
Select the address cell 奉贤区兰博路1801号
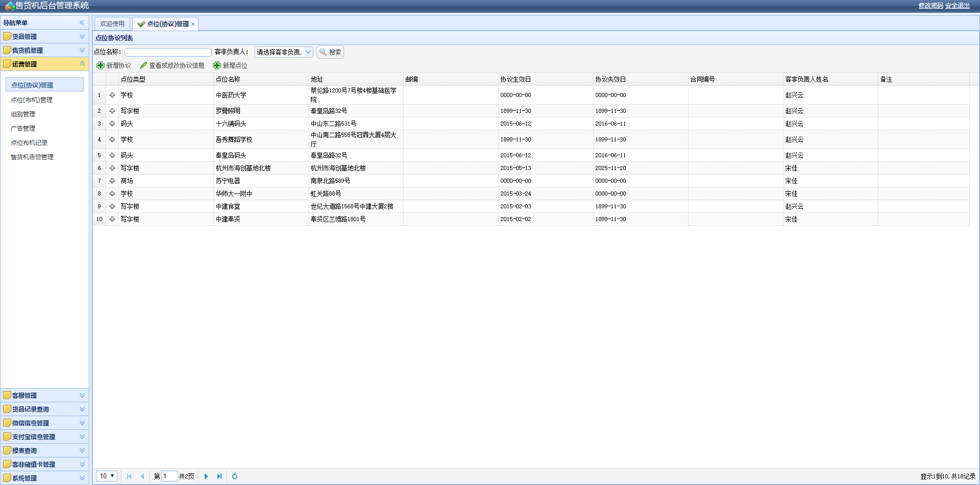click(x=356, y=219)
